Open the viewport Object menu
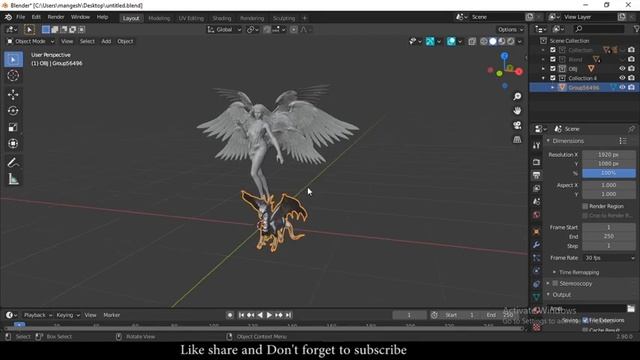Image resolution: width=640 pixels, height=360 pixels. 125,41
